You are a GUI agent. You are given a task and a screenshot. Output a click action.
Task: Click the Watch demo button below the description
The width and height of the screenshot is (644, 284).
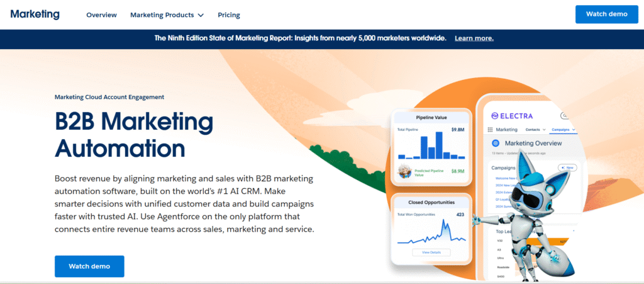(x=89, y=266)
